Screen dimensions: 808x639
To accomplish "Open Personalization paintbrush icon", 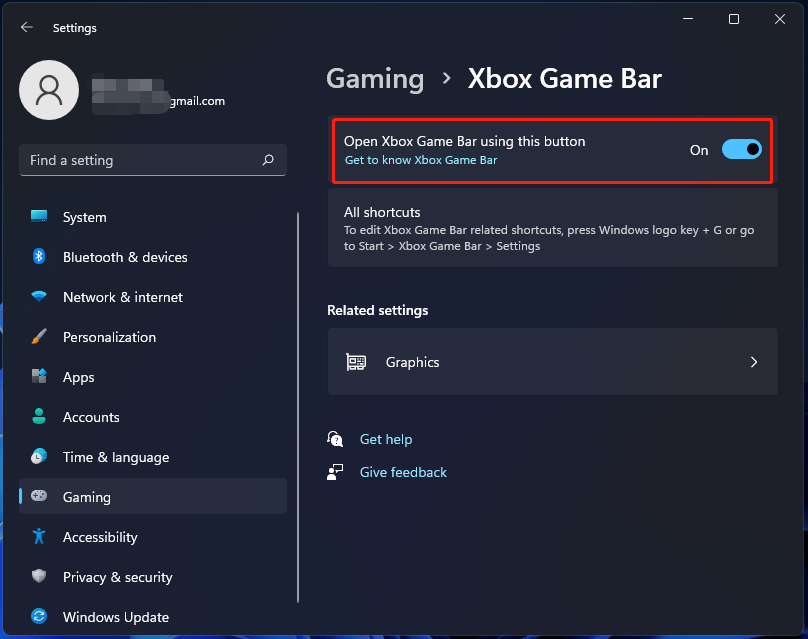I will click(x=40, y=337).
